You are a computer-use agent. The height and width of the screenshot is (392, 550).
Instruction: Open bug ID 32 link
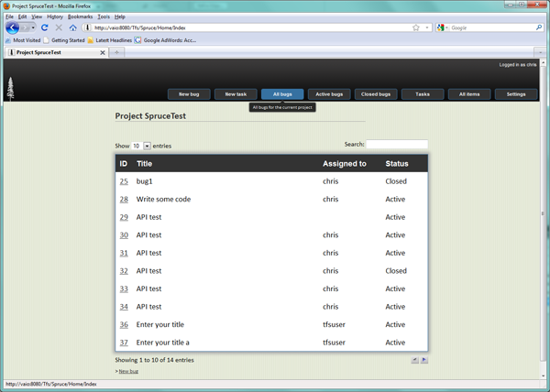click(124, 271)
